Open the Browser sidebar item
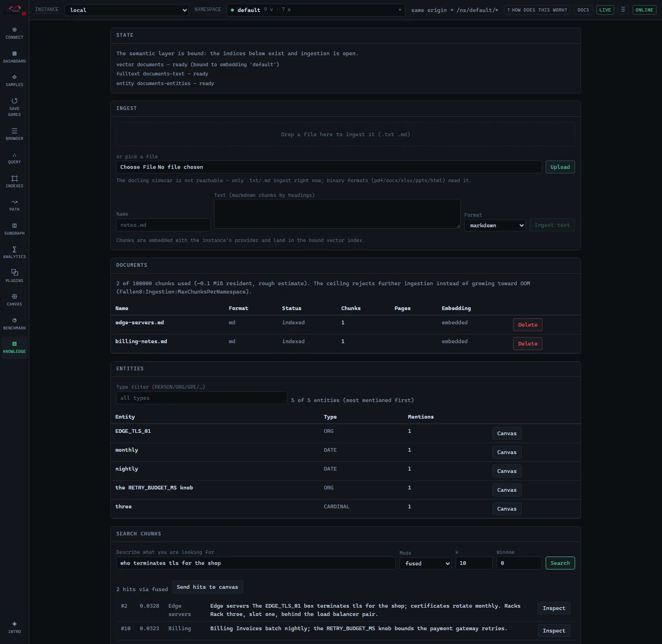Image resolution: width=662 pixels, height=644 pixels. pyautogui.click(x=14, y=134)
